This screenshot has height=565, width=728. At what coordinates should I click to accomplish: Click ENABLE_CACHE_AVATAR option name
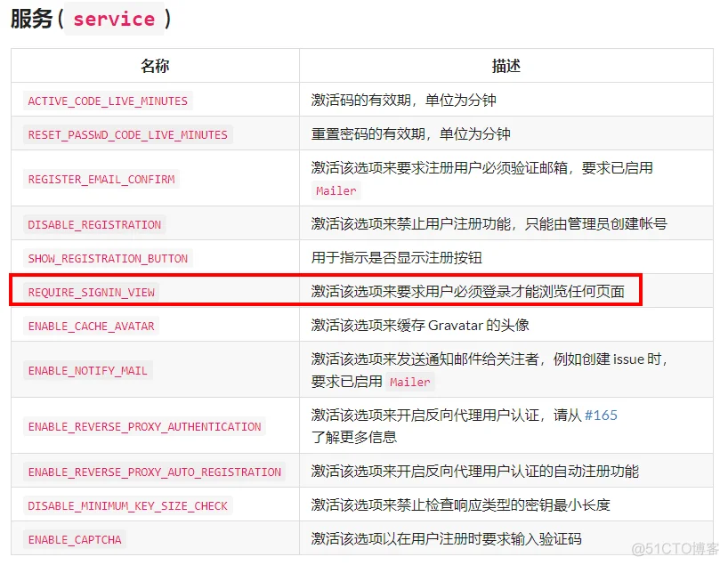point(91,326)
